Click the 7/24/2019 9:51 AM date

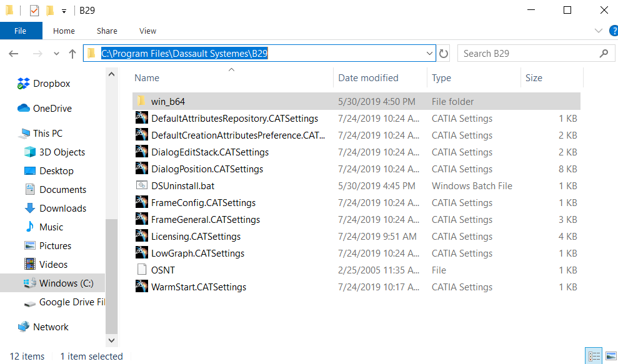coord(377,237)
